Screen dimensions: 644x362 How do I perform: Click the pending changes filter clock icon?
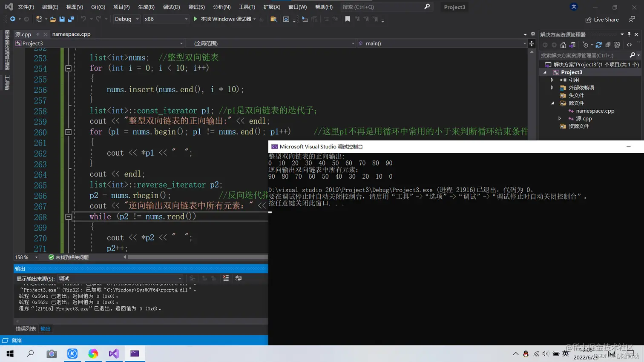(586, 45)
